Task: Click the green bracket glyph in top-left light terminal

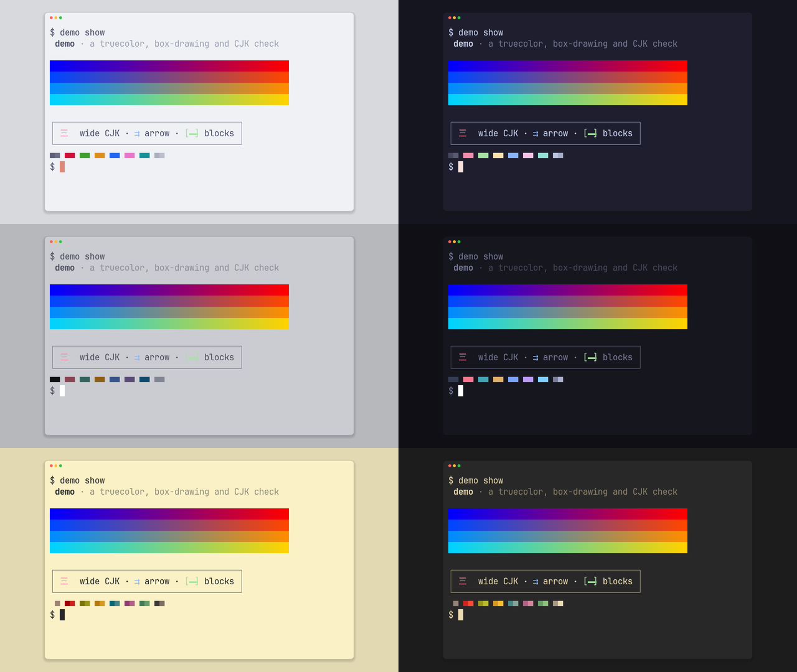Action: point(192,133)
